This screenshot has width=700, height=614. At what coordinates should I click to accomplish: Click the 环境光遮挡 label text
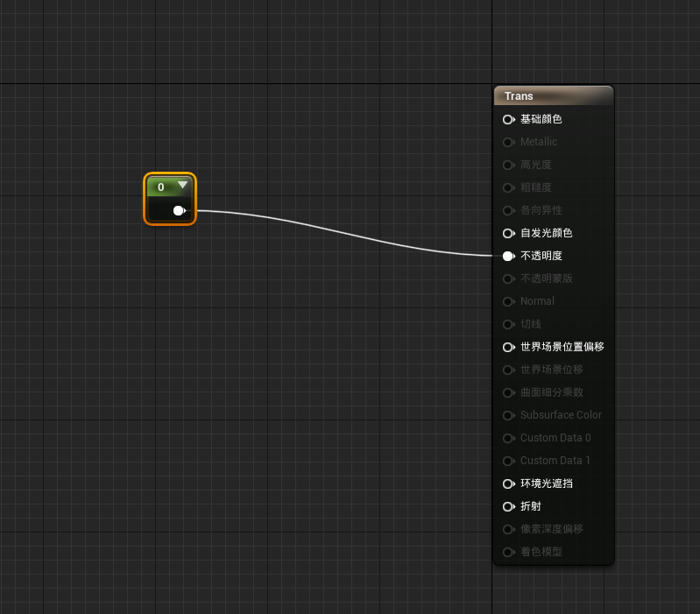point(547,483)
